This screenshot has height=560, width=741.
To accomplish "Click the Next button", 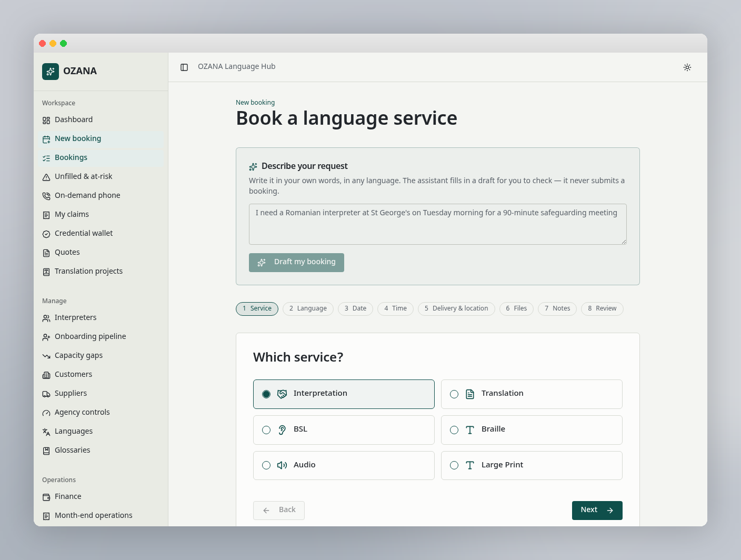I will tap(597, 511).
